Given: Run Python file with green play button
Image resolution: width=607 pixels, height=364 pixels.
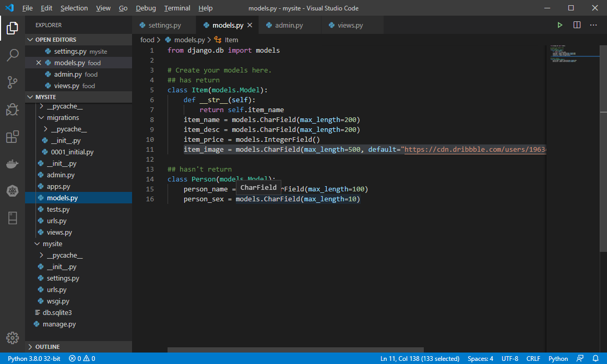Looking at the screenshot, I should coord(560,25).
